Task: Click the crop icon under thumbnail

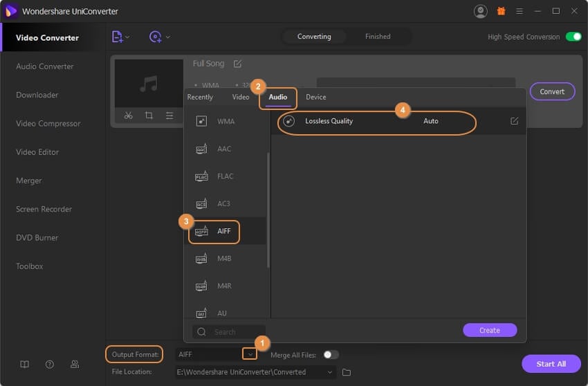Action: (149, 116)
